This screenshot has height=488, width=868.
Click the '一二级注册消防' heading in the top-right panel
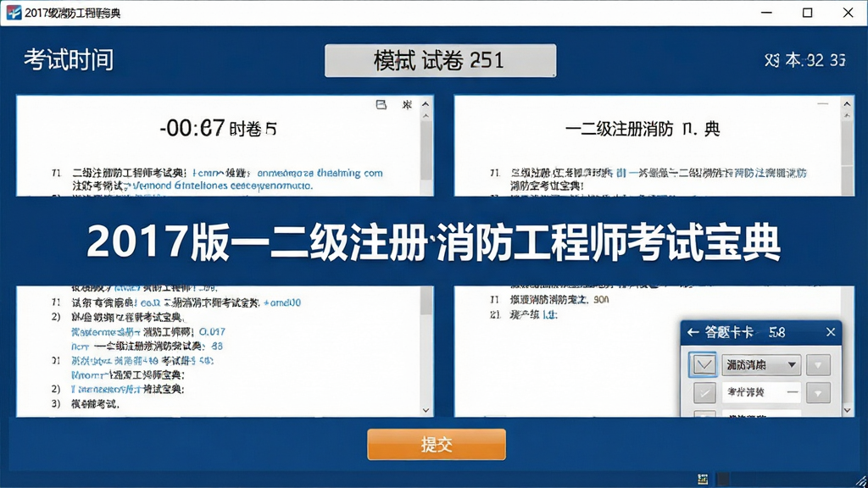[619, 130]
